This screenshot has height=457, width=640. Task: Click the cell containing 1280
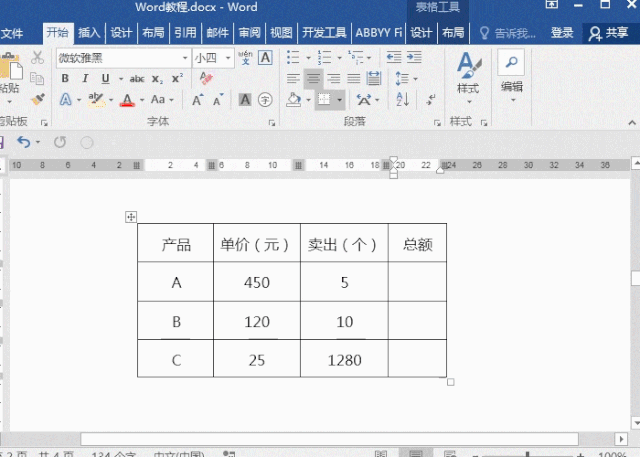tap(344, 359)
